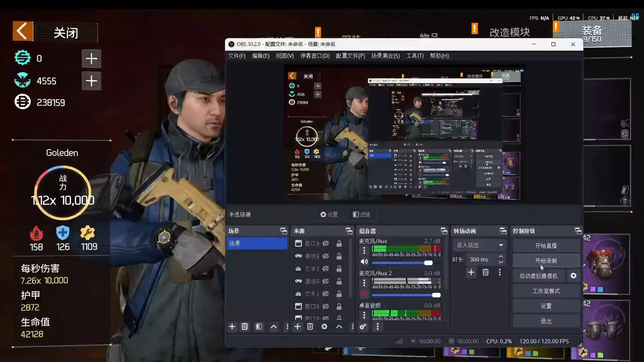Adjust 麦克风/Aux volume slider
The width and height of the screenshot is (644, 362).
pos(428,263)
